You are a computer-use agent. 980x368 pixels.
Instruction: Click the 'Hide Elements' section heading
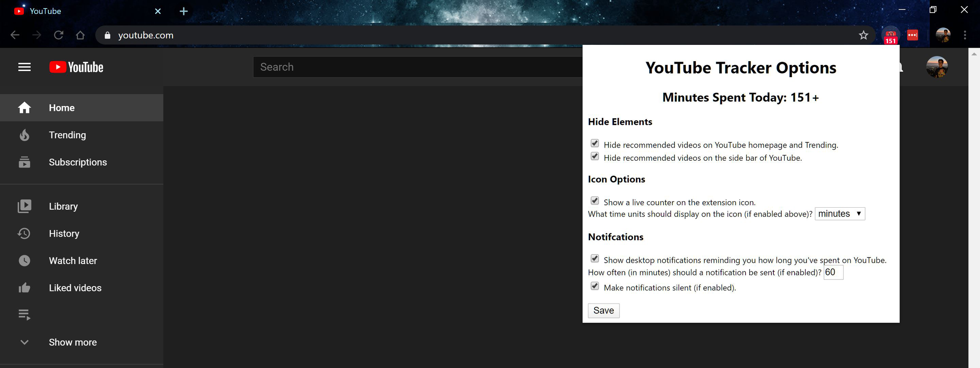pyautogui.click(x=620, y=122)
